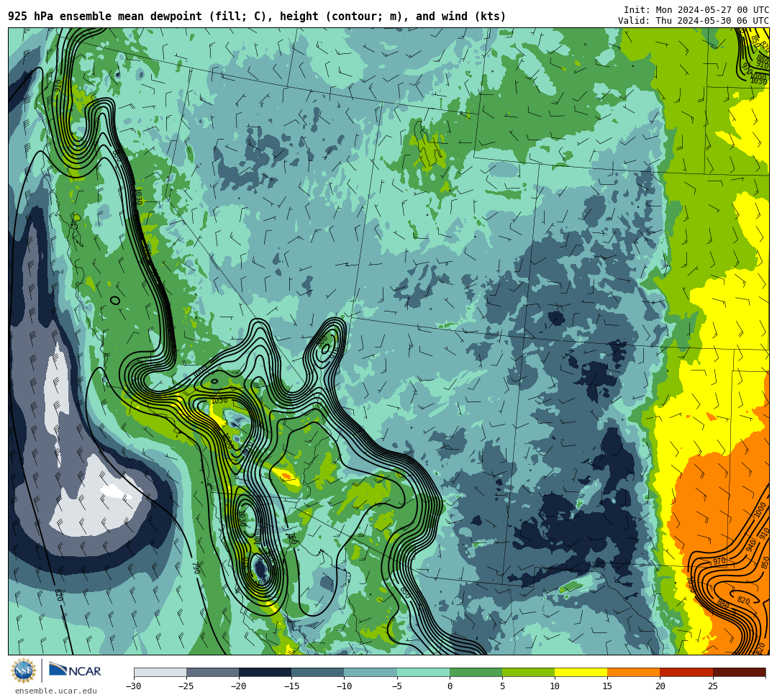Click the 10 colorbar tick label
The image size is (777, 700).
(555, 686)
